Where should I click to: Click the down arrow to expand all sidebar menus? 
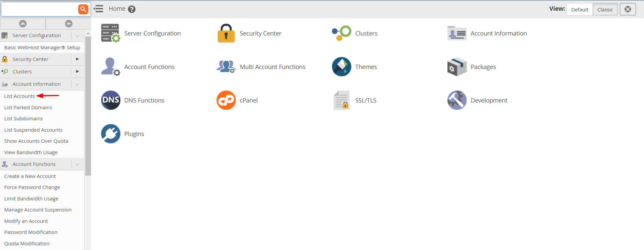tap(69, 23)
